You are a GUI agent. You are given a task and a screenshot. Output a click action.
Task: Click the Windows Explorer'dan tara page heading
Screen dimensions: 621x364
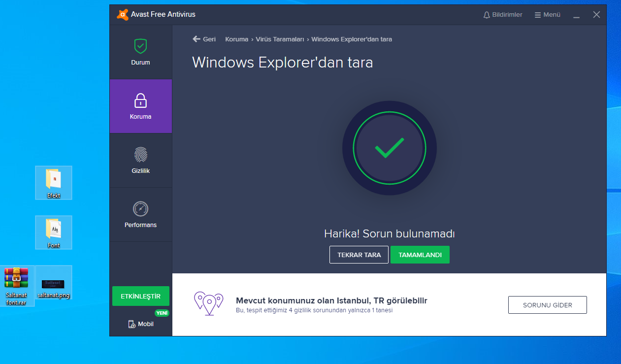coord(283,63)
